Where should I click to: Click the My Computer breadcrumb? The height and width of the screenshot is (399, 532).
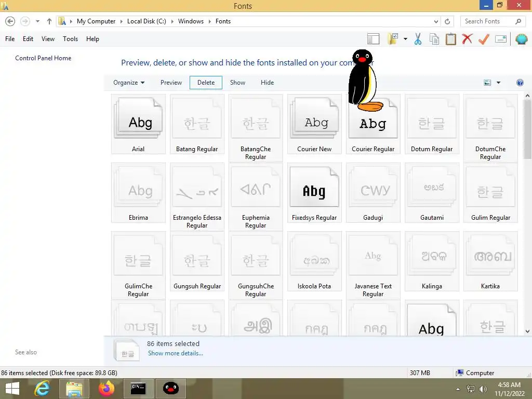[96, 21]
